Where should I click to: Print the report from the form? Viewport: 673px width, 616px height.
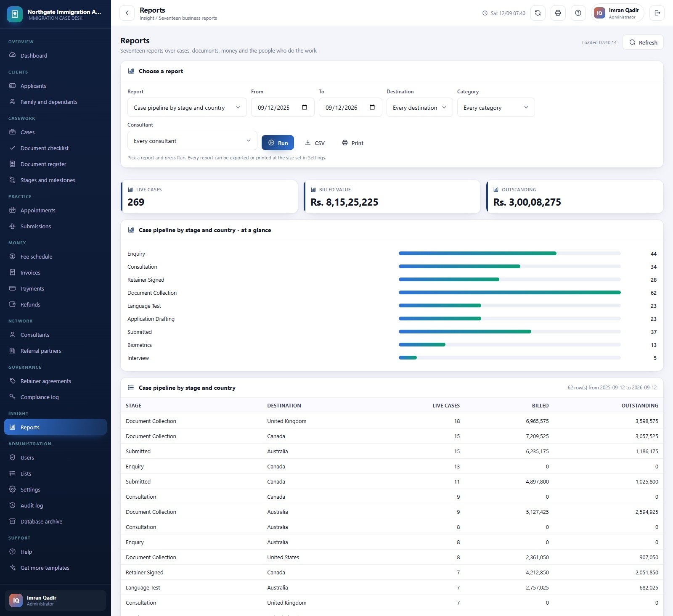tap(352, 143)
